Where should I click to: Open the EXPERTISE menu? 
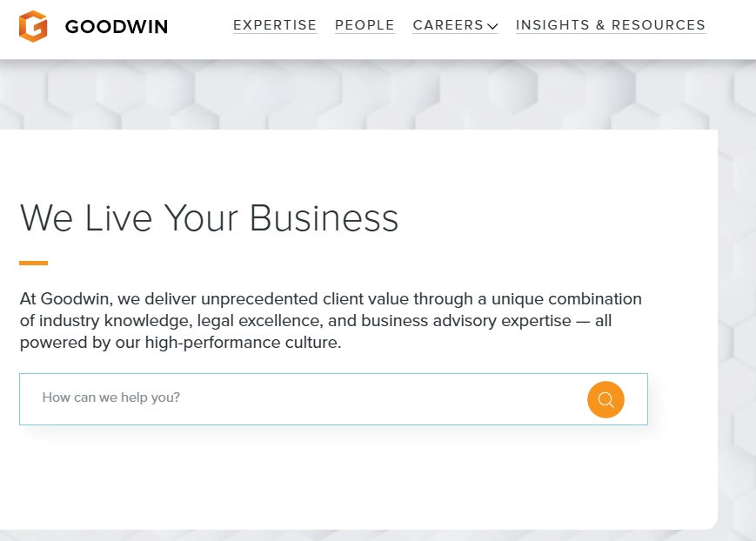click(x=275, y=25)
